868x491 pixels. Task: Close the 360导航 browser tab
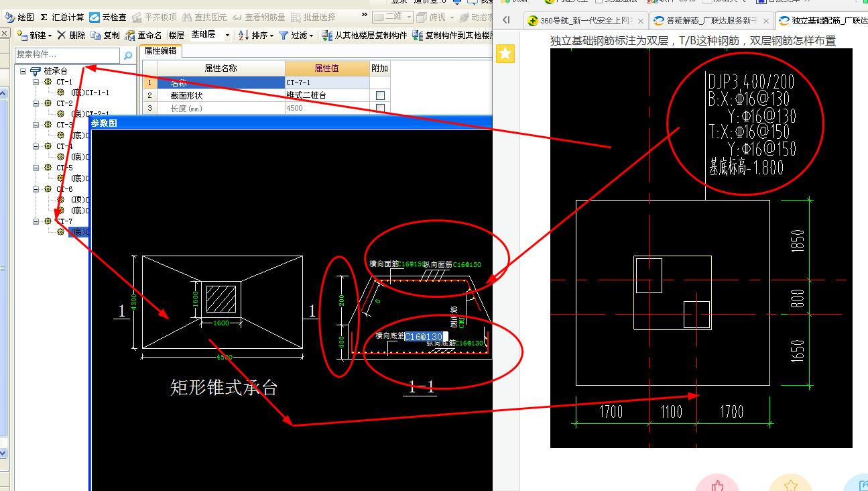(x=641, y=21)
